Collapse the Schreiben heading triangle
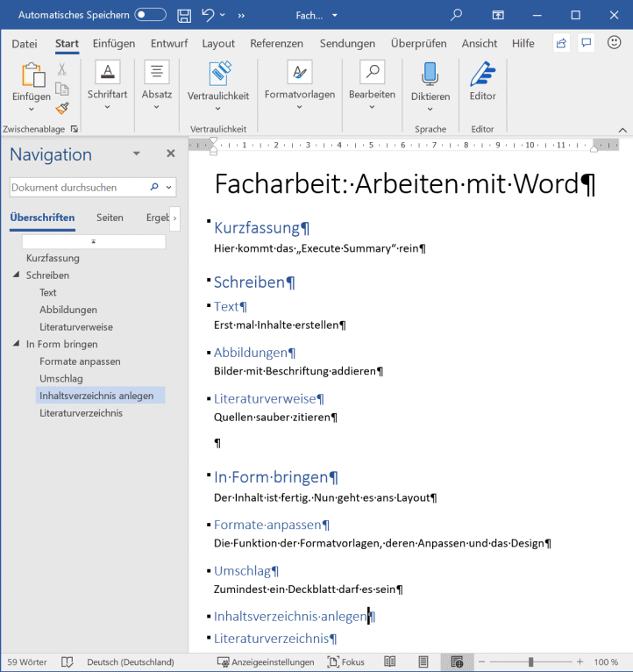This screenshot has height=672, width=633. tap(17, 275)
